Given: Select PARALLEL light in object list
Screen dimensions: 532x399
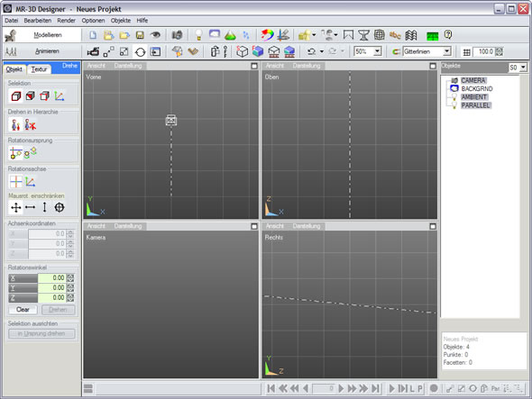Looking at the screenshot, I should 475,105.
